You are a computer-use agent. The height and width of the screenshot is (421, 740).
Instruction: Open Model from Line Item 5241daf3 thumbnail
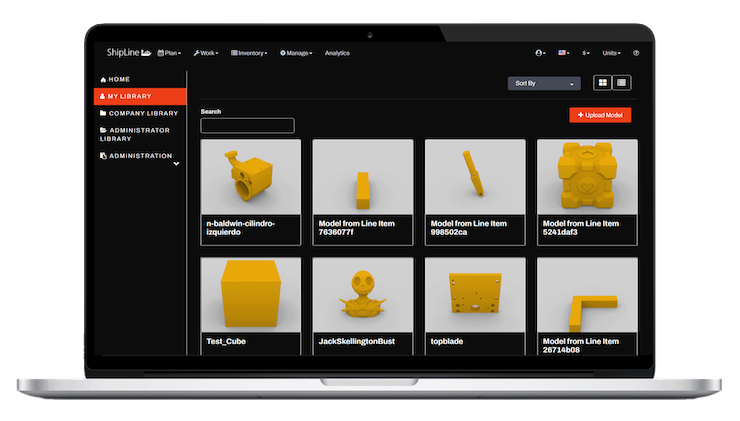click(587, 177)
